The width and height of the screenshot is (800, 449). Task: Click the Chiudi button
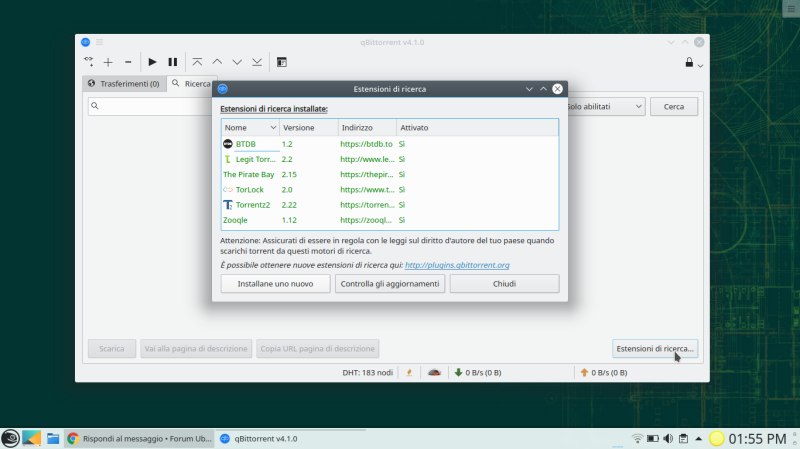(x=504, y=284)
